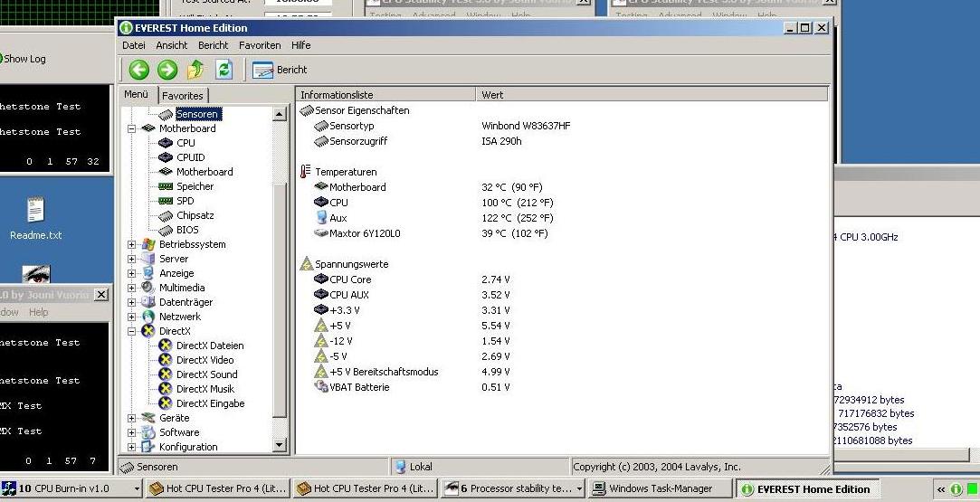Select DirectX Musik
The height and width of the screenshot is (502, 980).
pyautogui.click(x=205, y=388)
